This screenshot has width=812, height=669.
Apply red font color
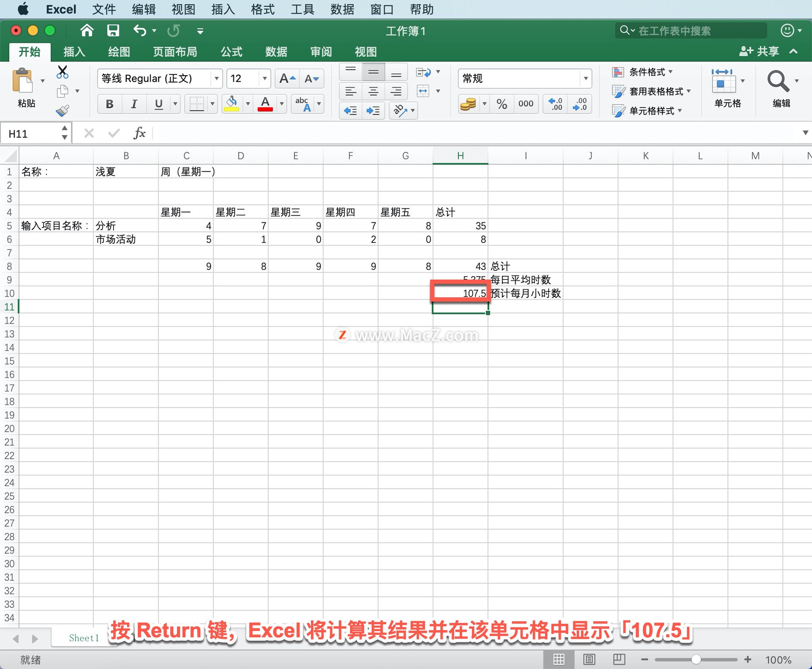(265, 103)
